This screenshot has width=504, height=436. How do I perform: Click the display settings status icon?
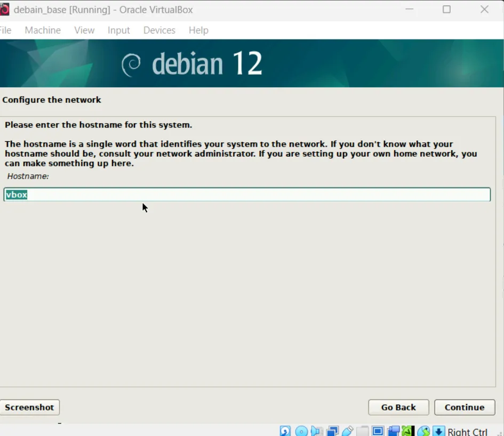coord(378,431)
